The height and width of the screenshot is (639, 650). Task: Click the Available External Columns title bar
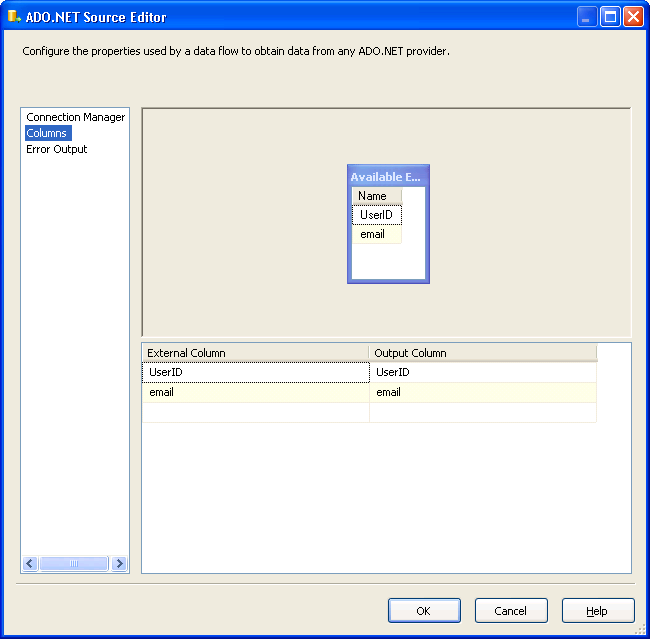coord(388,177)
